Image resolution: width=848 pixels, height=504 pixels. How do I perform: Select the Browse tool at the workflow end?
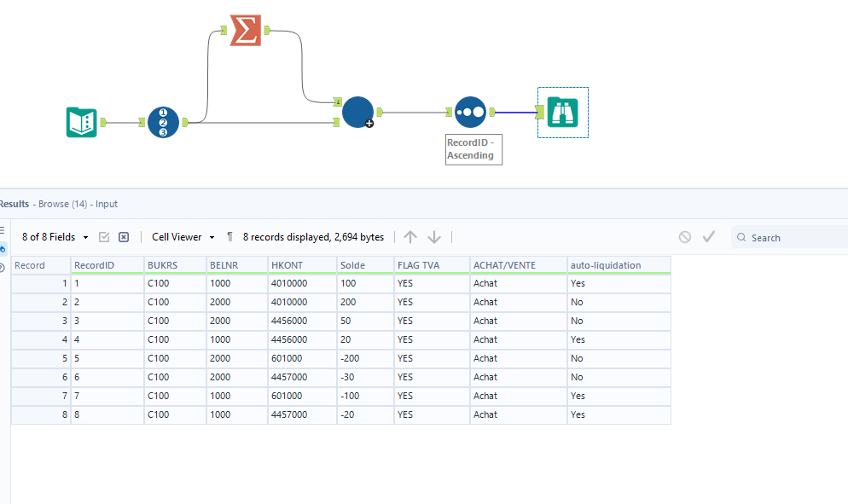point(562,112)
